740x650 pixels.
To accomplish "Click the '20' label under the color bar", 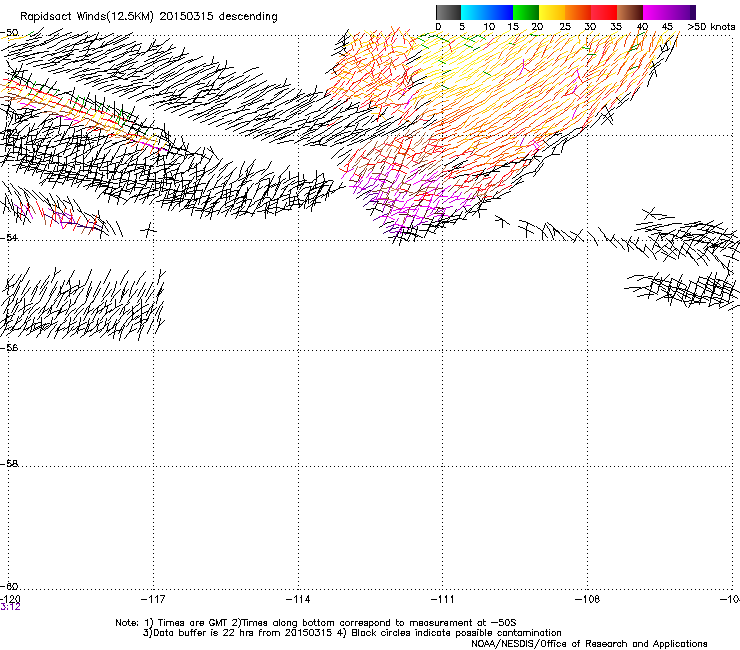I will pos(537,27).
